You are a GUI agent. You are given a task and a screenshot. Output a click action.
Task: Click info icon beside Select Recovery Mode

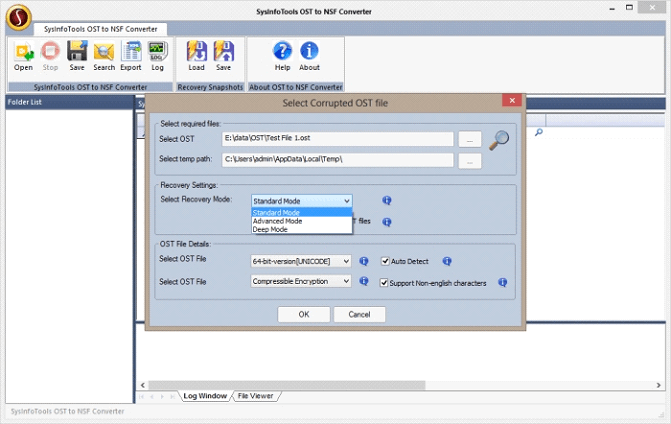click(387, 201)
